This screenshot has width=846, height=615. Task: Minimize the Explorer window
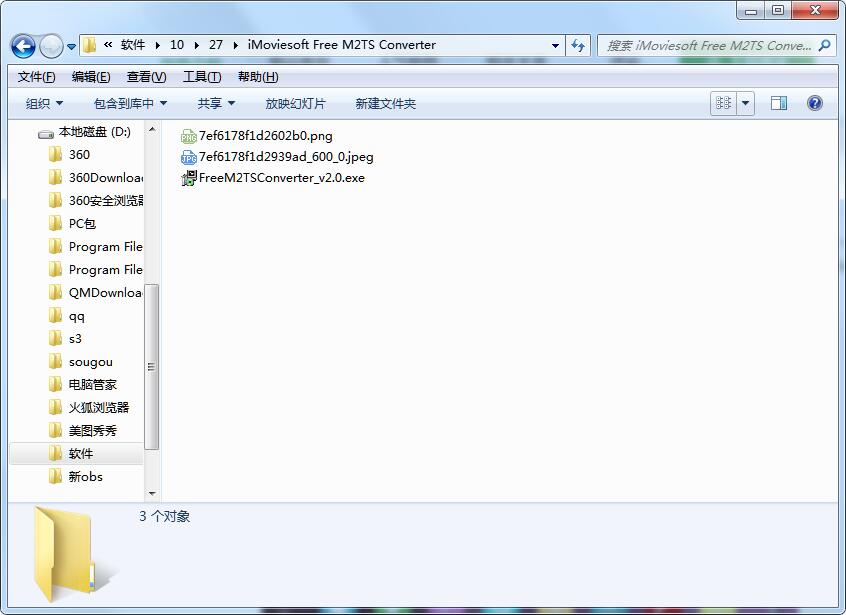coord(751,10)
